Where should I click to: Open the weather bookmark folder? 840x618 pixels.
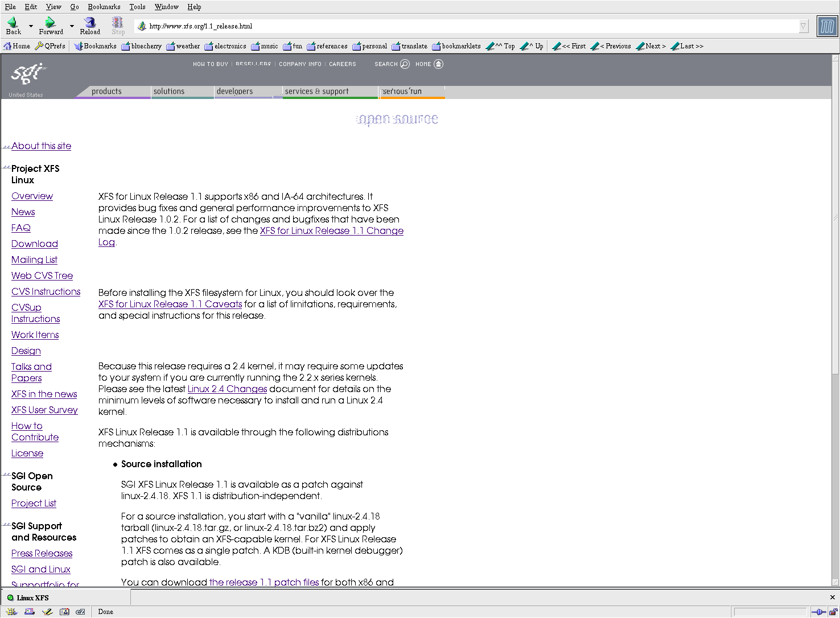pos(183,46)
